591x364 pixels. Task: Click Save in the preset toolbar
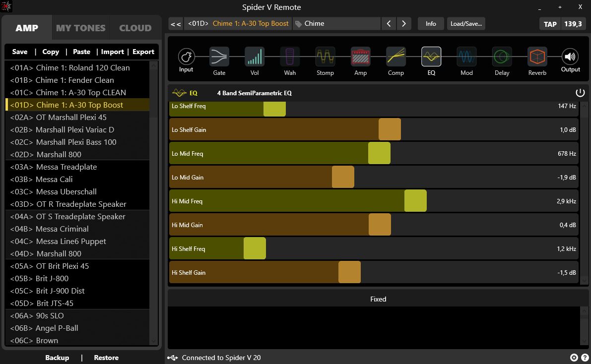(19, 52)
